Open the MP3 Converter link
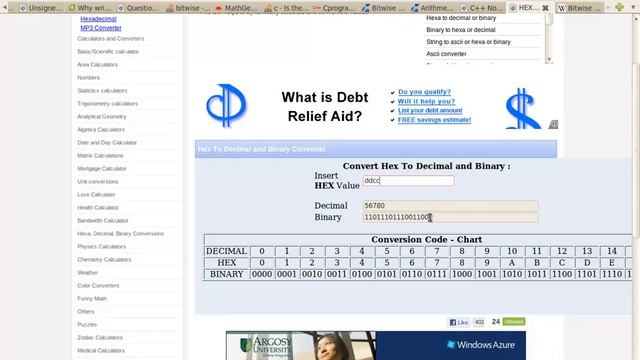 pyautogui.click(x=101, y=28)
